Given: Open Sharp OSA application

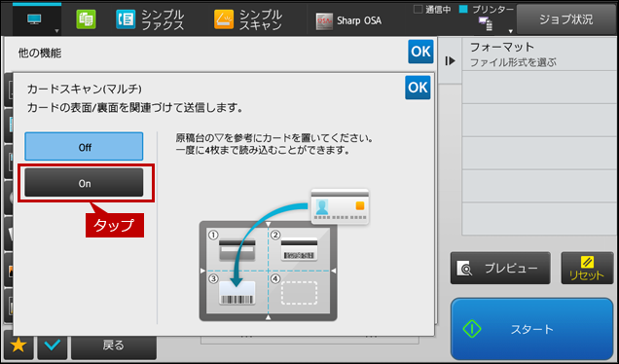Looking at the screenshot, I should pos(348,20).
